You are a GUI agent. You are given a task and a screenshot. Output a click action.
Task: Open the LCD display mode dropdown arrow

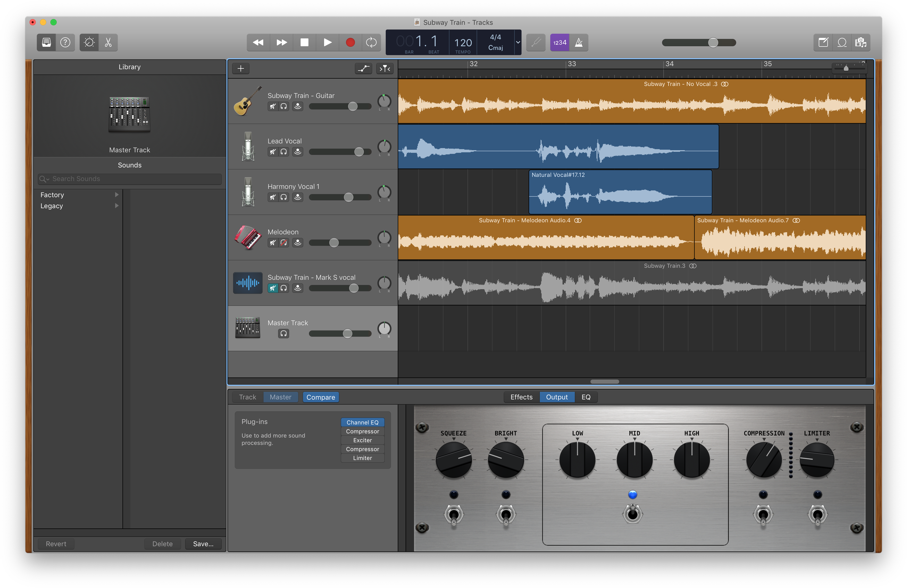click(518, 42)
